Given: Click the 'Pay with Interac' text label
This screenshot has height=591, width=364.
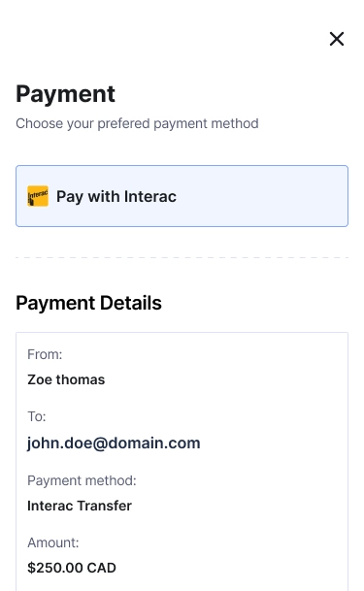Looking at the screenshot, I should (x=116, y=196).
